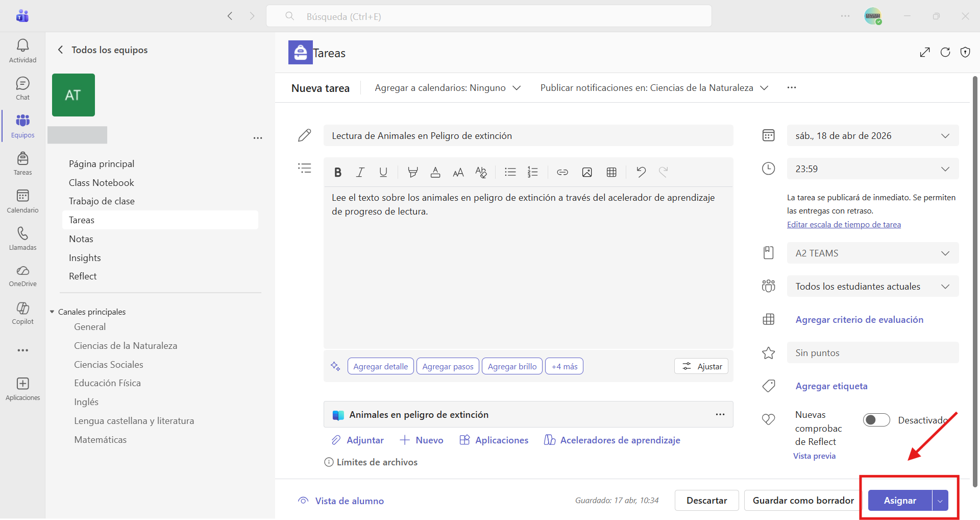Open OneDrive in the left rail
The height and width of the screenshot is (520, 980).
(22, 276)
